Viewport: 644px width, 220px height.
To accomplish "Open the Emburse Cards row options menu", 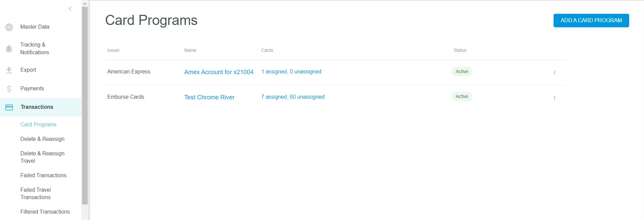I will [x=554, y=98].
